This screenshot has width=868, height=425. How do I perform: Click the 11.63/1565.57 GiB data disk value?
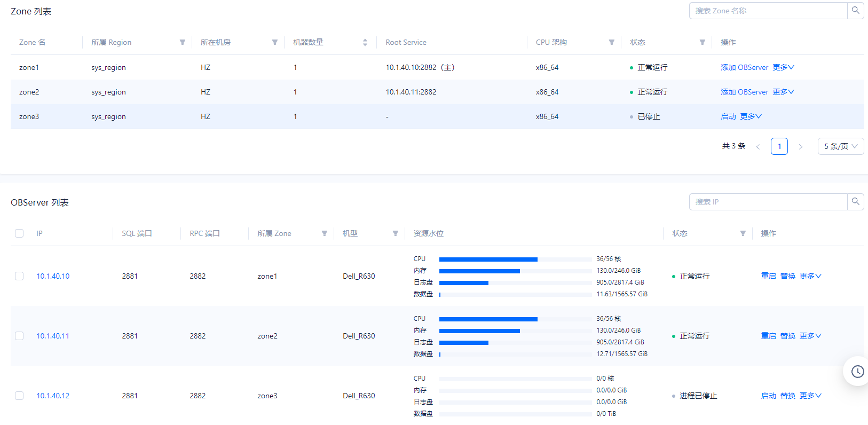point(622,294)
